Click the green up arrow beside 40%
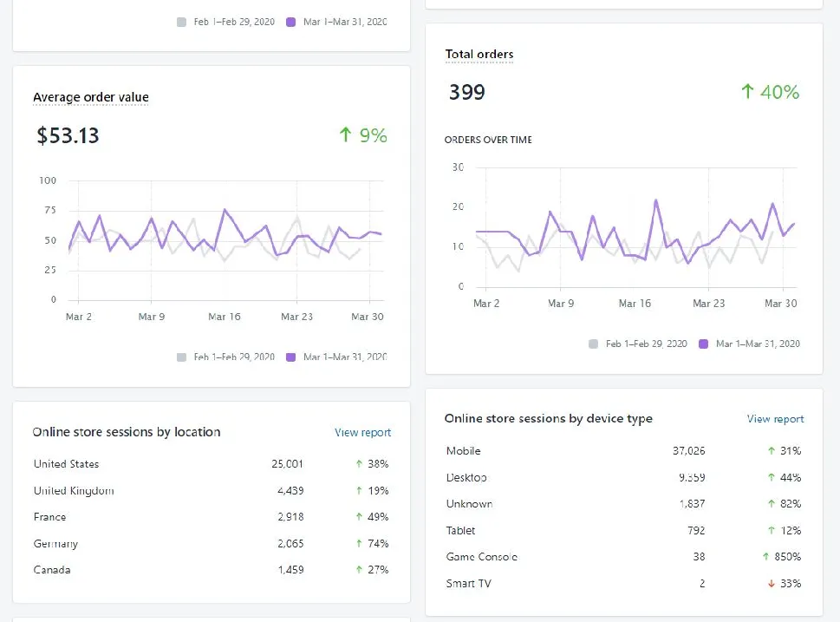The width and height of the screenshot is (840, 622). pyautogui.click(x=747, y=91)
